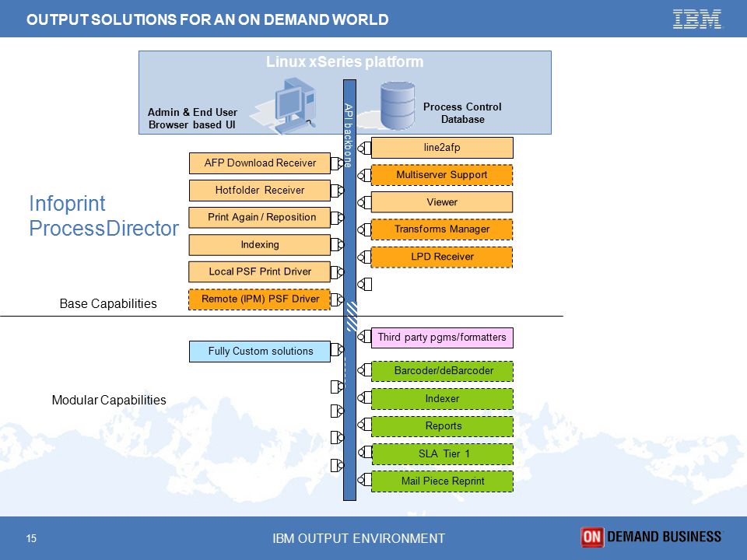Select the SLA Tier 1 box
The height and width of the screenshot is (560, 747).
(x=442, y=453)
